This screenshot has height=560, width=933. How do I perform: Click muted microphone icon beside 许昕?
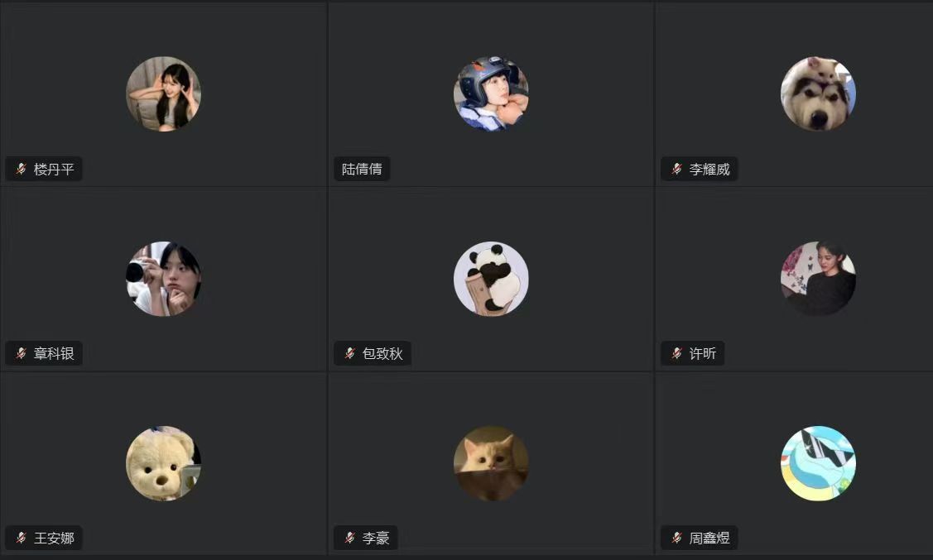pos(676,353)
